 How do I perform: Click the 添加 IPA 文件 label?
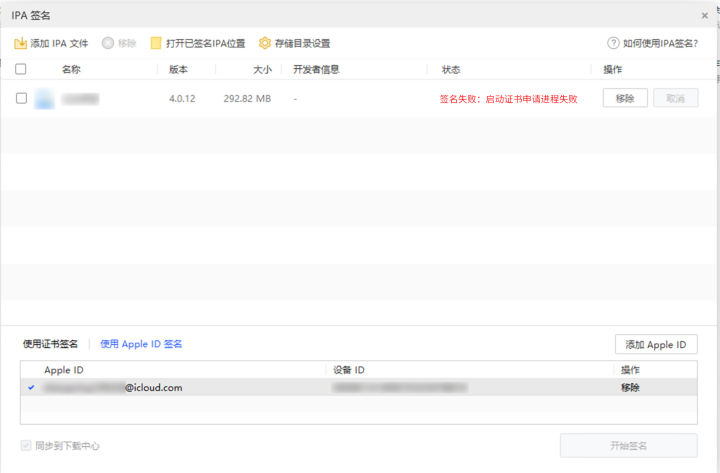(59, 43)
